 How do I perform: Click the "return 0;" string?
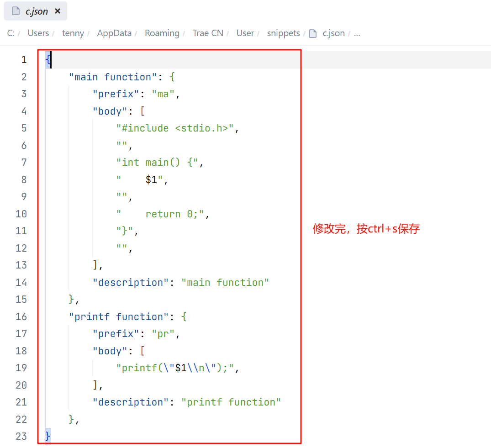[160, 214]
